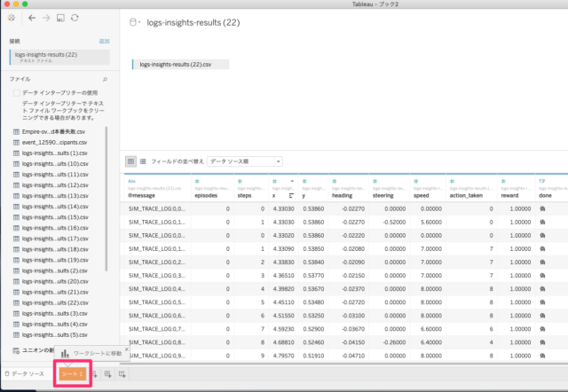Click the sort icon in the x column header

(291, 195)
